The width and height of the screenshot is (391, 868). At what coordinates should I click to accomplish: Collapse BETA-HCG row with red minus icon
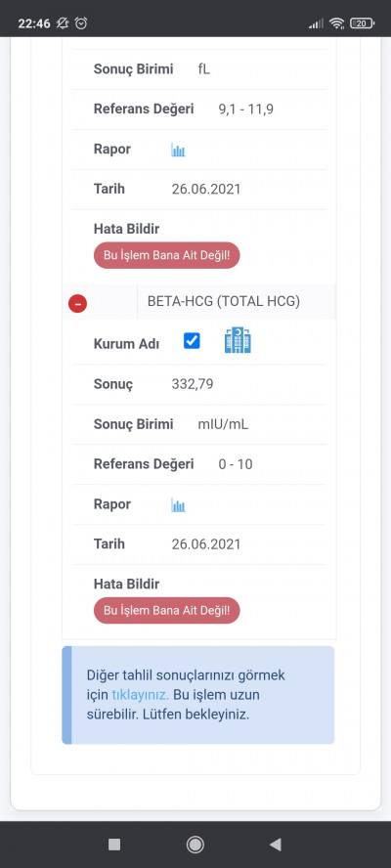click(77, 303)
